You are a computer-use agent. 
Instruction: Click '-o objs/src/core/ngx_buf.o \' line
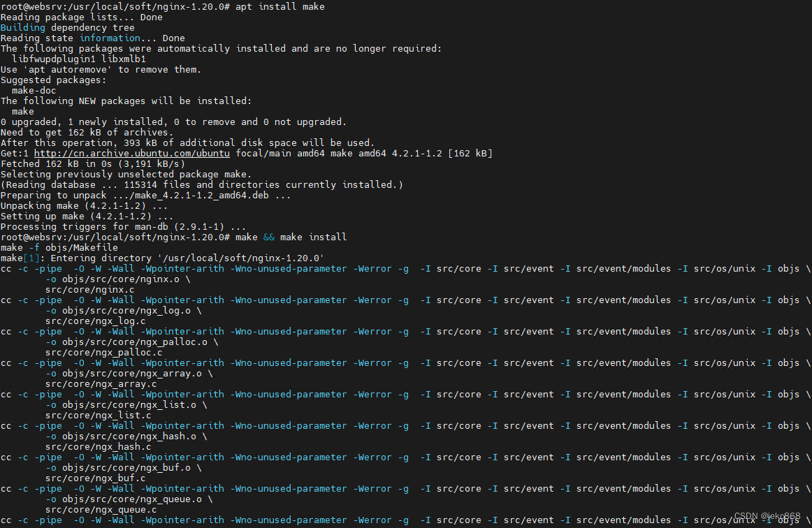coord(123,468)
